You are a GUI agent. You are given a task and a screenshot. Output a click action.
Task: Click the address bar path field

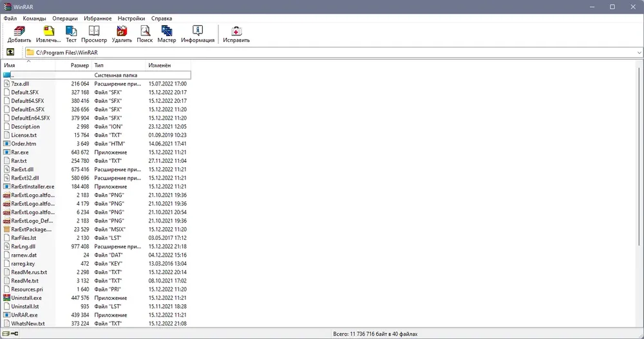click(x=322, y=52)
